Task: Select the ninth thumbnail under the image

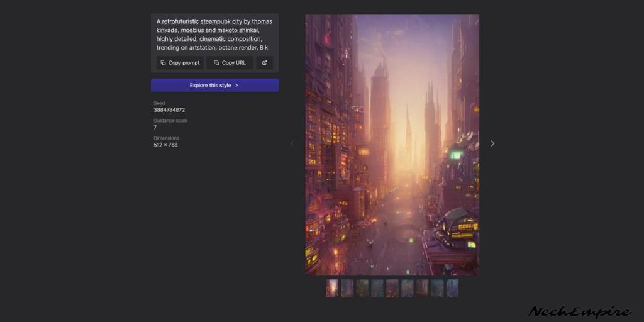Action: (452, 288)
